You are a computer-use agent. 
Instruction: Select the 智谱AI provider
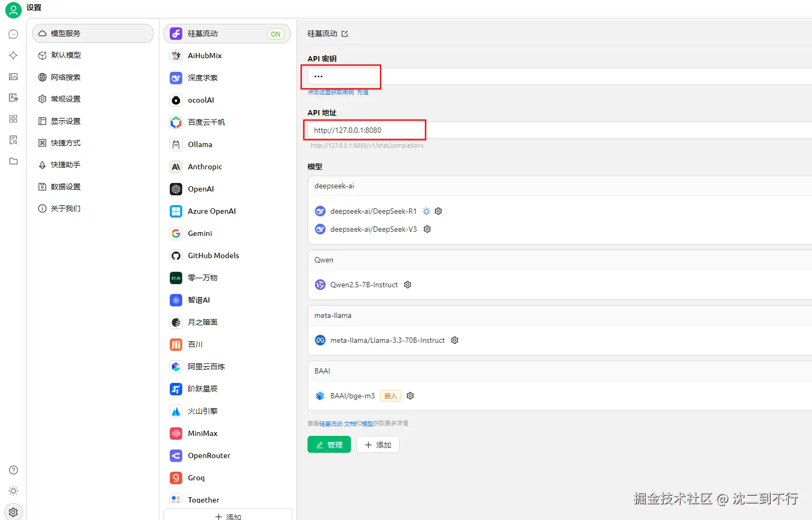(227, 300)
